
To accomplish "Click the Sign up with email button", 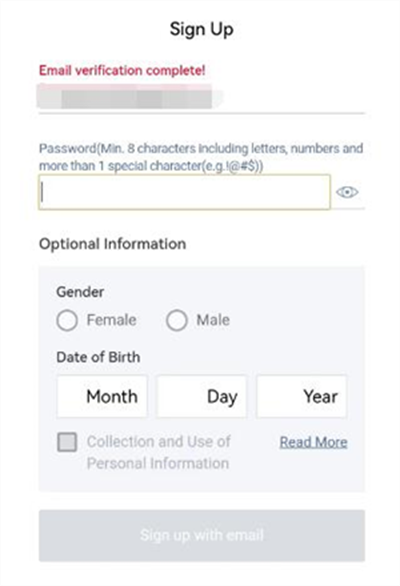I will 202,536.
